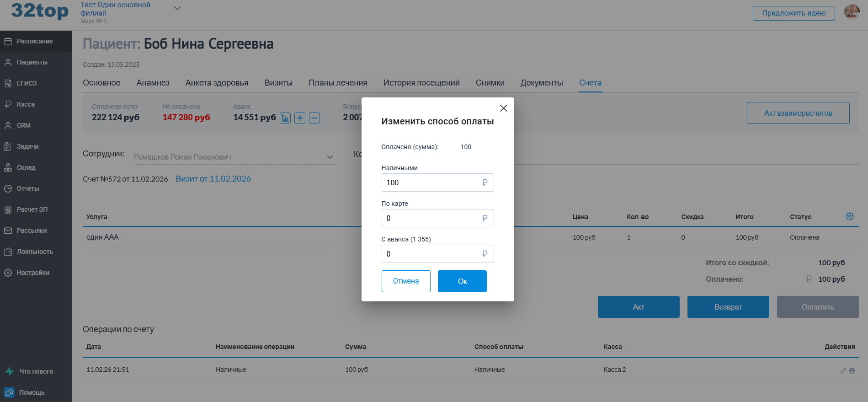The height and width of the screenshot is (402, 868).
Task: Add advance with the plus icon
Action: pos(300,118)
